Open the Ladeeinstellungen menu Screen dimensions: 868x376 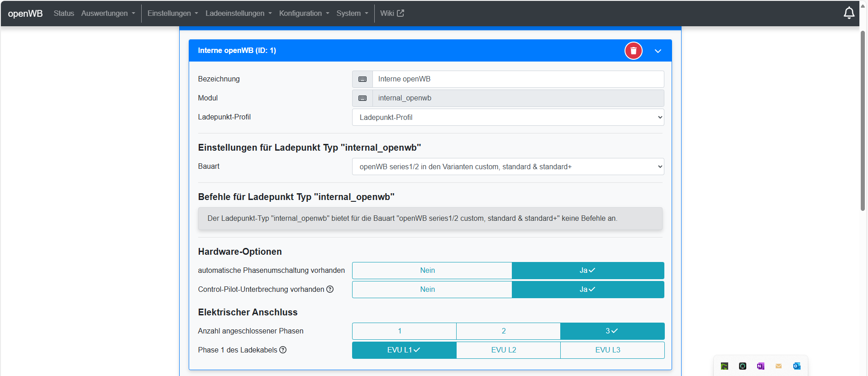pos(238,13)
